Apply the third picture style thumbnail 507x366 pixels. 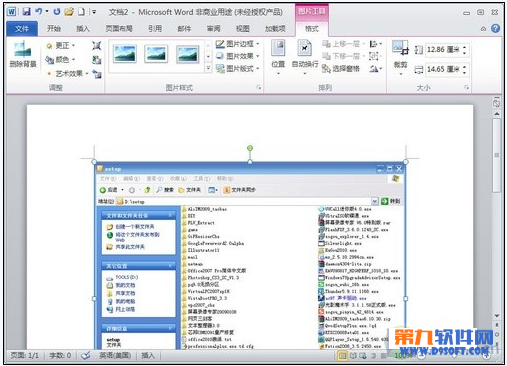tap(188, 54)
